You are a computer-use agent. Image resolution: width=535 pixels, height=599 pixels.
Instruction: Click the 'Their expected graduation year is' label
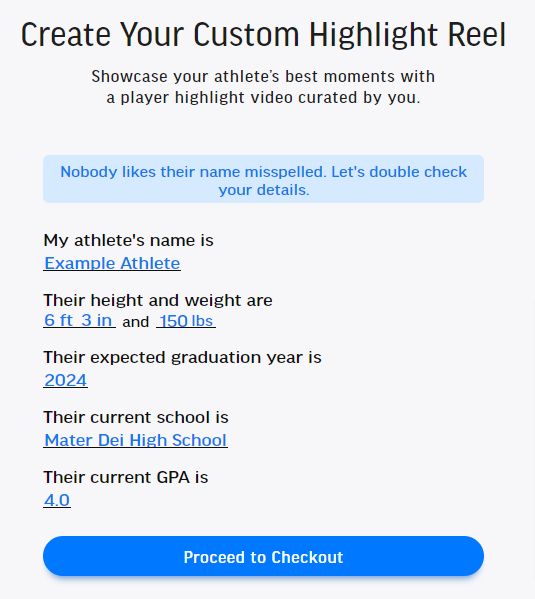click(182, 358)
